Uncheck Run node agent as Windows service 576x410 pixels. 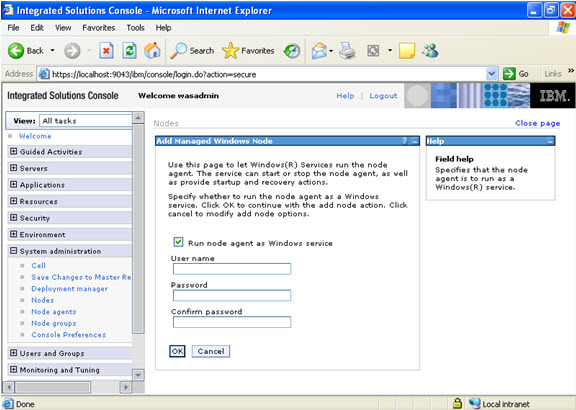(178, 242)
